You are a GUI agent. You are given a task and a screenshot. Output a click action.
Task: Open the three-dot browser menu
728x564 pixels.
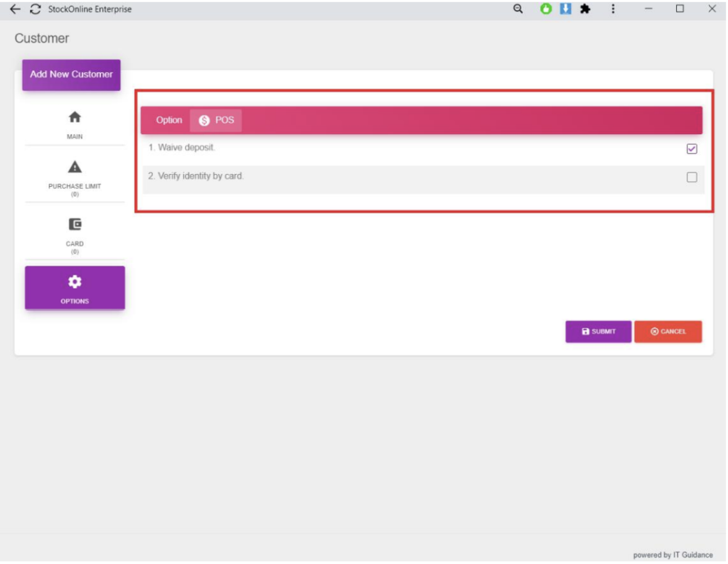click(x=613, y=9)
